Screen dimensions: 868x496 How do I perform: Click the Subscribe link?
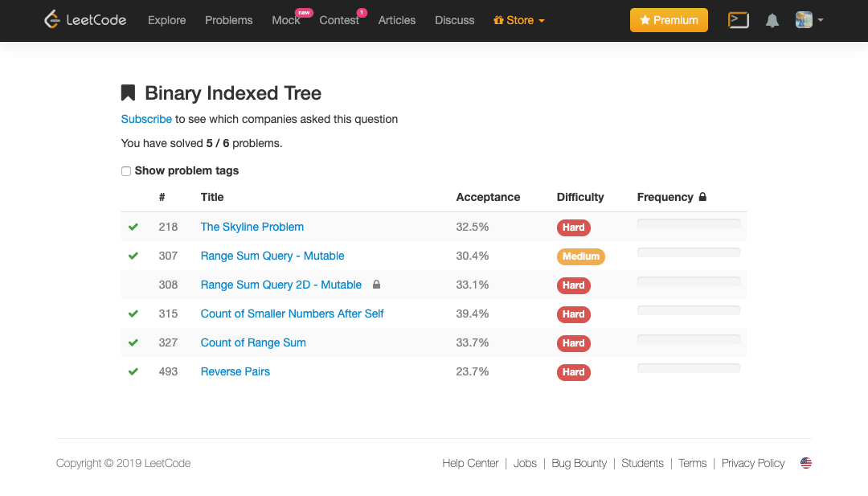[146, 119]
